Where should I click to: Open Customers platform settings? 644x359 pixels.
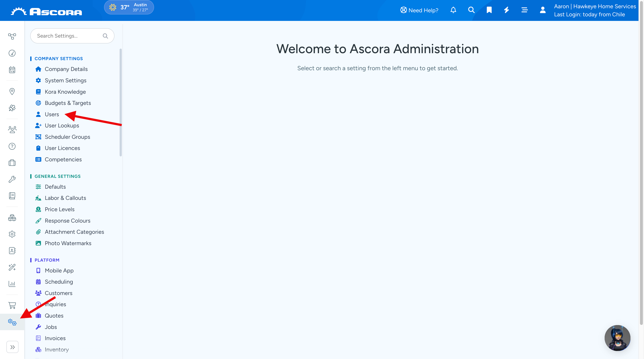[x=54, y=293]
